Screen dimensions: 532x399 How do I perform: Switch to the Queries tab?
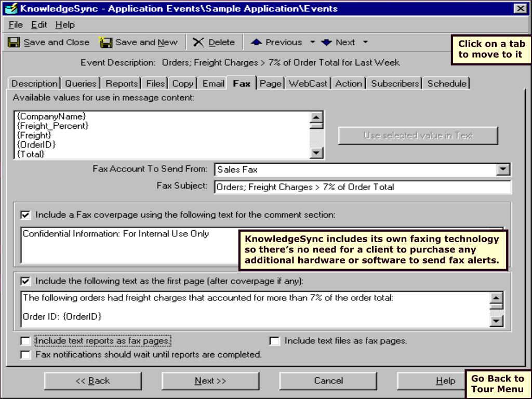click(x=81, y=84)
